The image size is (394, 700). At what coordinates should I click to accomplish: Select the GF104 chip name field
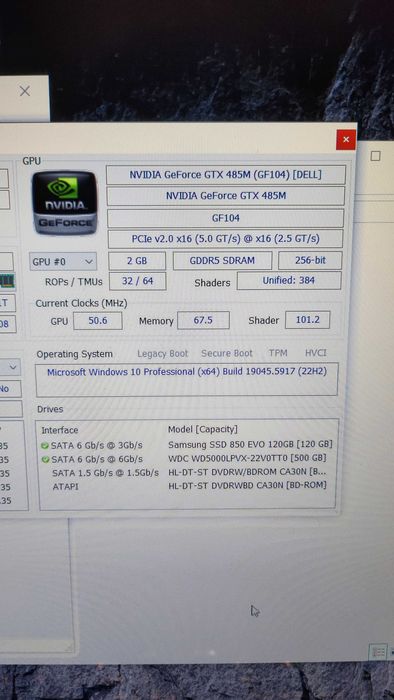pyautogui.click(x=226, y=218)
